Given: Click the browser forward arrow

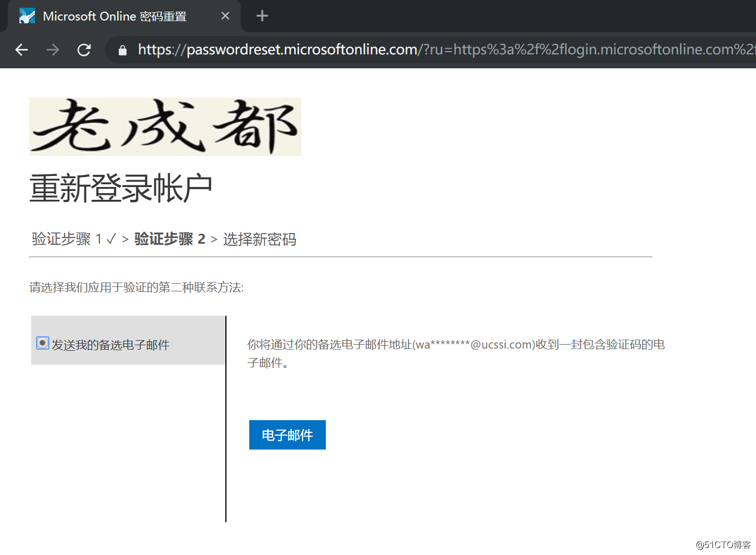Looking at the screenshot, I should point(53,50).
